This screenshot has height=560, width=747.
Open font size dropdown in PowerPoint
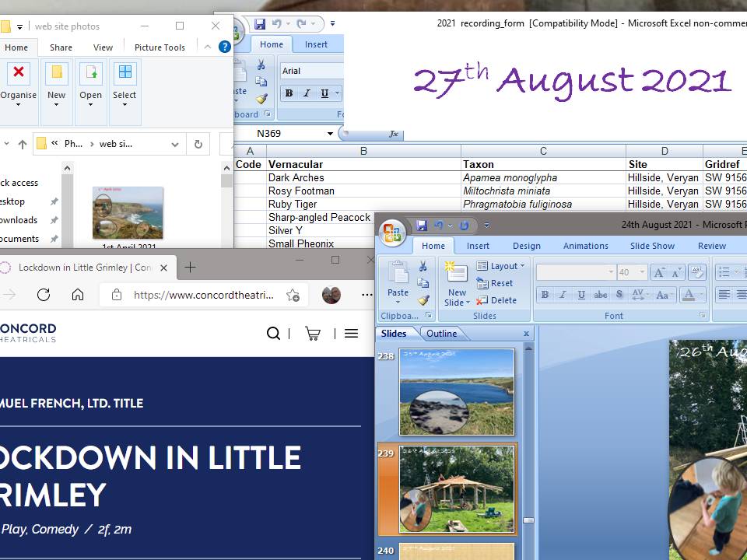(642, 272)
